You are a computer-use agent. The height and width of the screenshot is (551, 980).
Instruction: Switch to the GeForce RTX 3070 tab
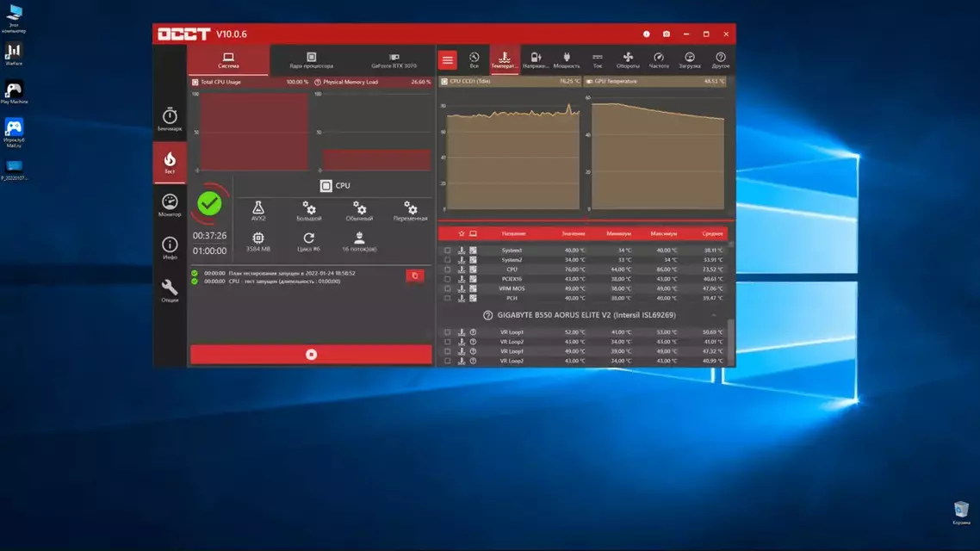point(394,60)
